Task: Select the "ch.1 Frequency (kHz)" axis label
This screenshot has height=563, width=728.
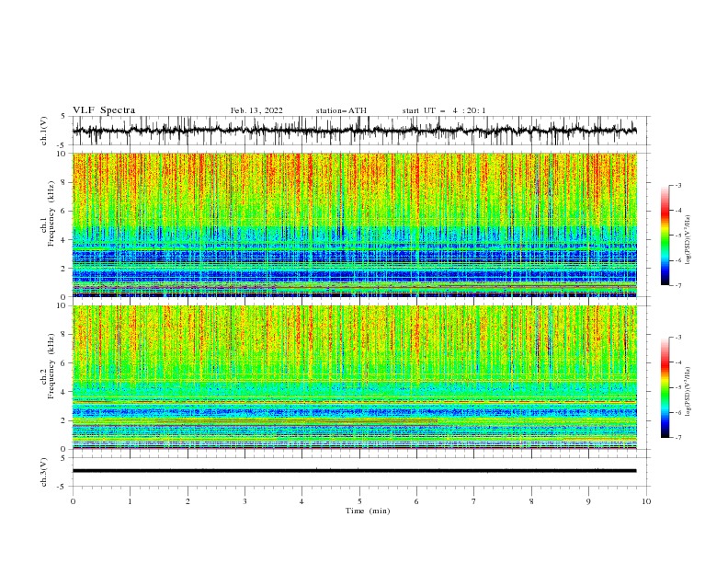Action: 49,213
